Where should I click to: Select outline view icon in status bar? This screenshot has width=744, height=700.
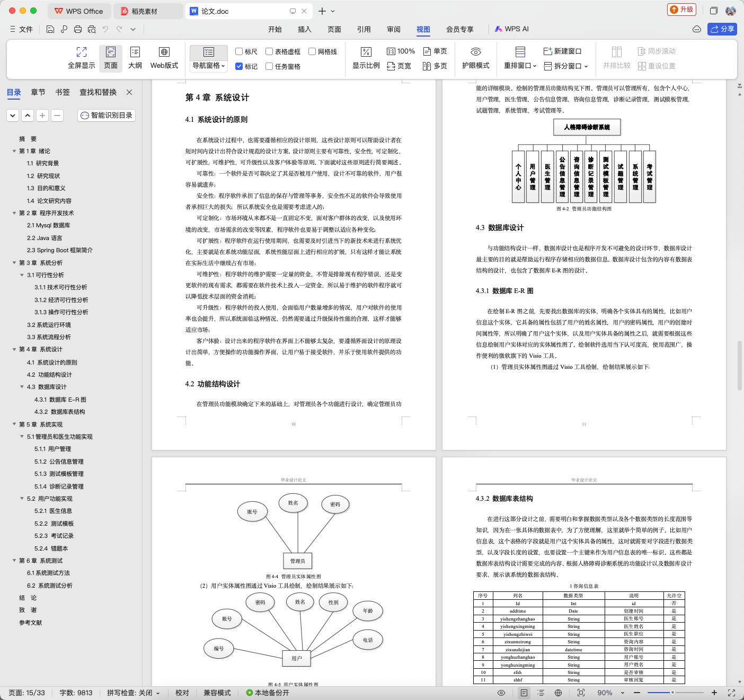pos(541,693)
